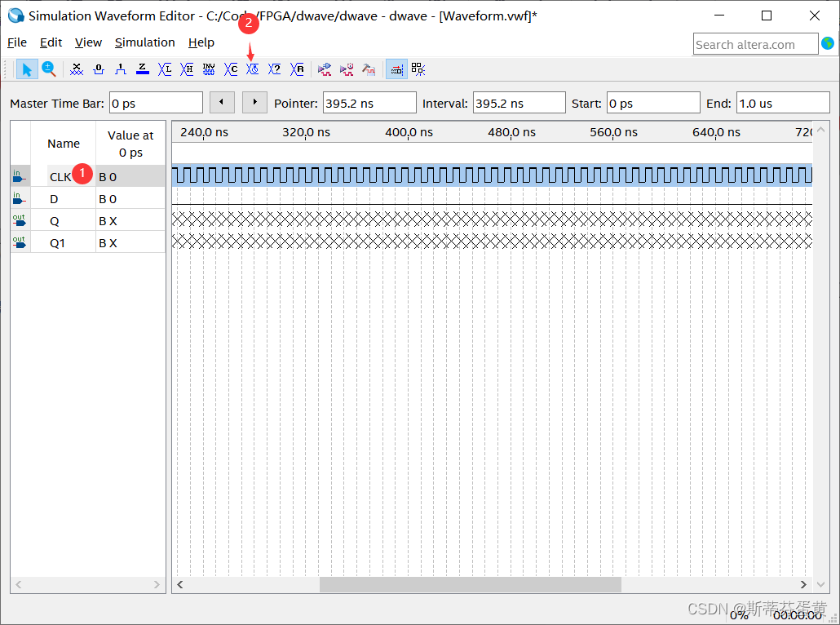Focus the Search altera.com field
Image resolution: width=840 pixels, height=625 pixels.
click(x=755, y=45)
